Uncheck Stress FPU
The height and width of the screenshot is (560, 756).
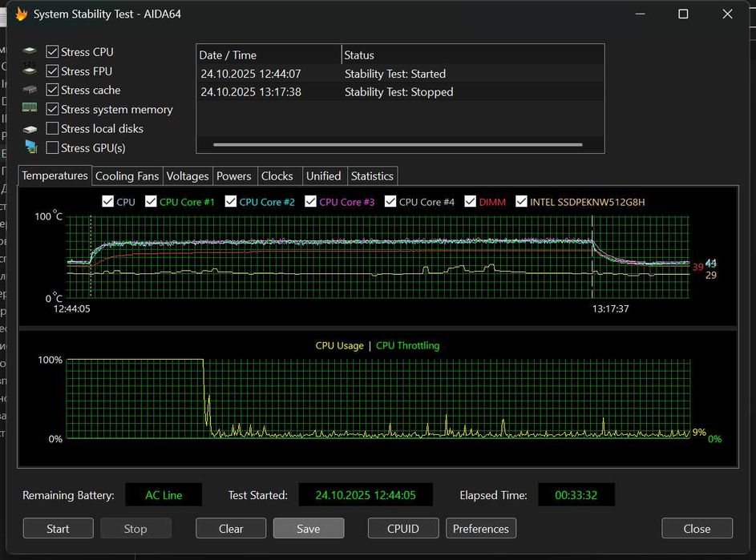tap(52, 71)
